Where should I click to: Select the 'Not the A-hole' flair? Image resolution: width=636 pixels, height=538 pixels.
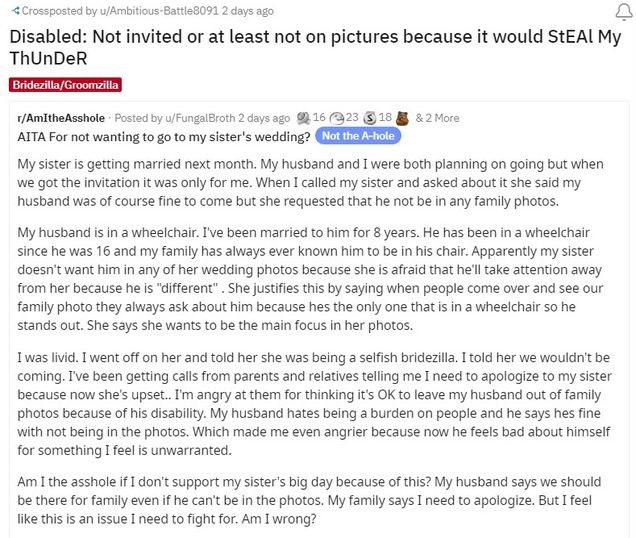tap(358, 136)
